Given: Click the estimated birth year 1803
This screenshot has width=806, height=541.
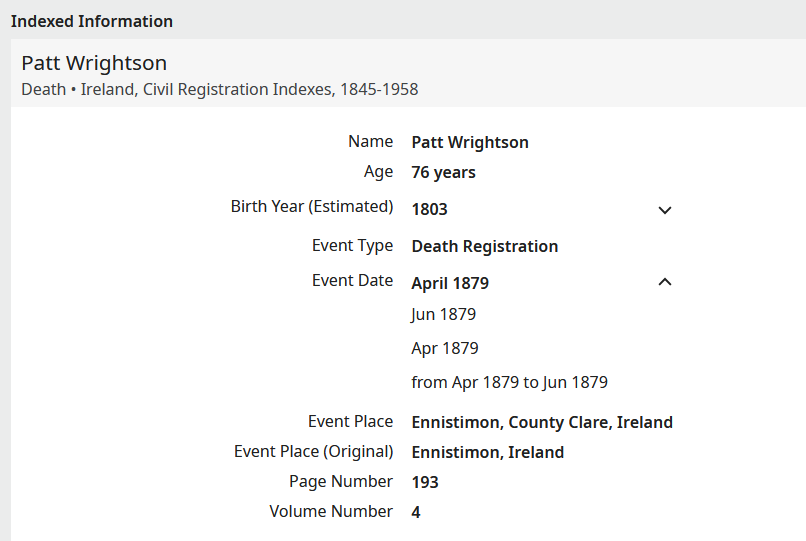Looking at the screenshot, I should pos(429,209).
